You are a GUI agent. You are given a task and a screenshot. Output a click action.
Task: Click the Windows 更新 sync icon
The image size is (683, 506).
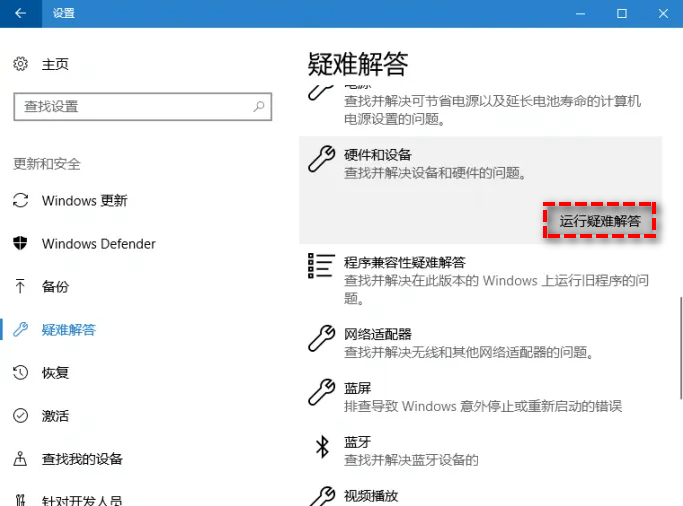(20, 200)
